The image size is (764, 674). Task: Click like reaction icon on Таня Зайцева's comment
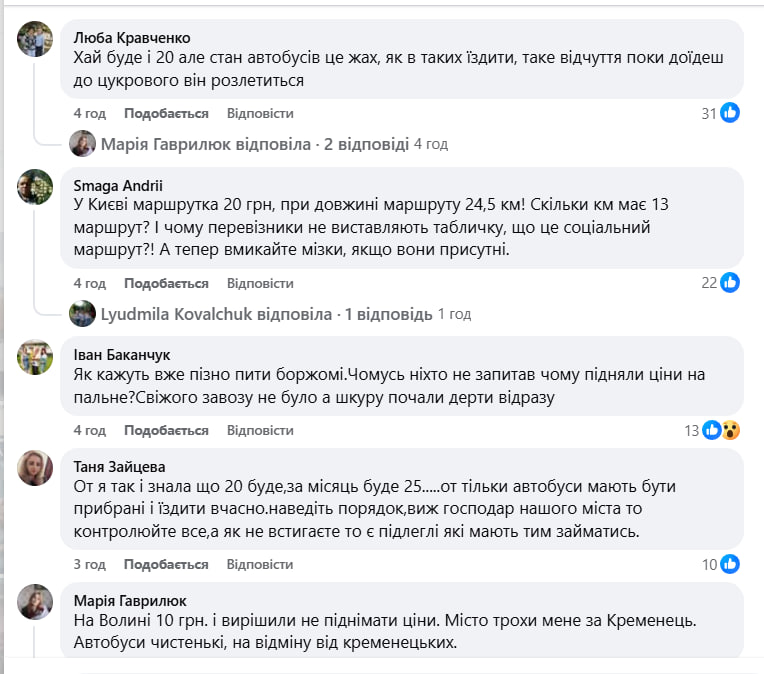point(730,564)
